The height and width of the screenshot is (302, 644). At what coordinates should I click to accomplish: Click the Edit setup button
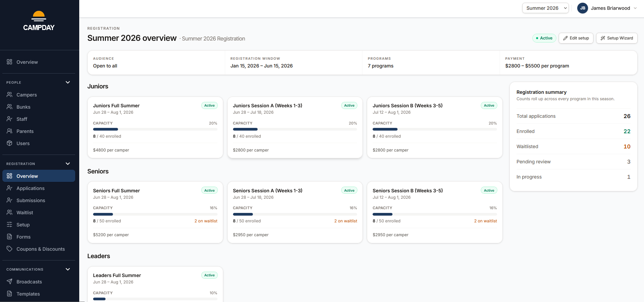[576, 38]
